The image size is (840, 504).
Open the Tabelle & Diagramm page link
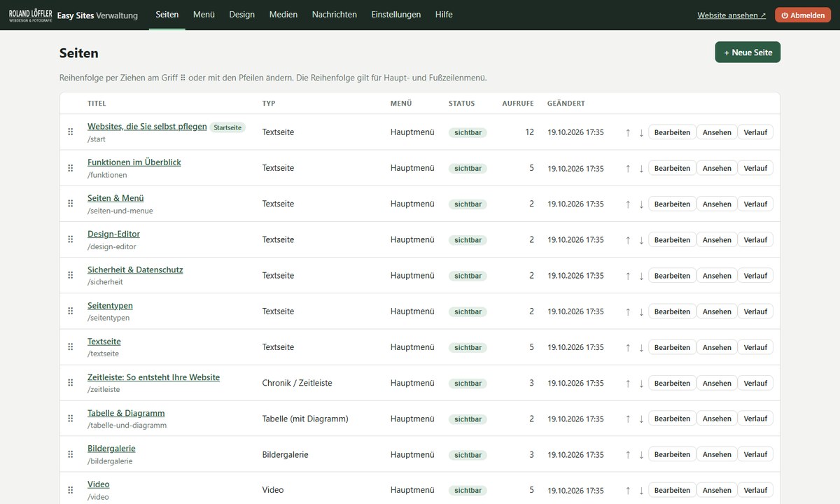(126, 413)
